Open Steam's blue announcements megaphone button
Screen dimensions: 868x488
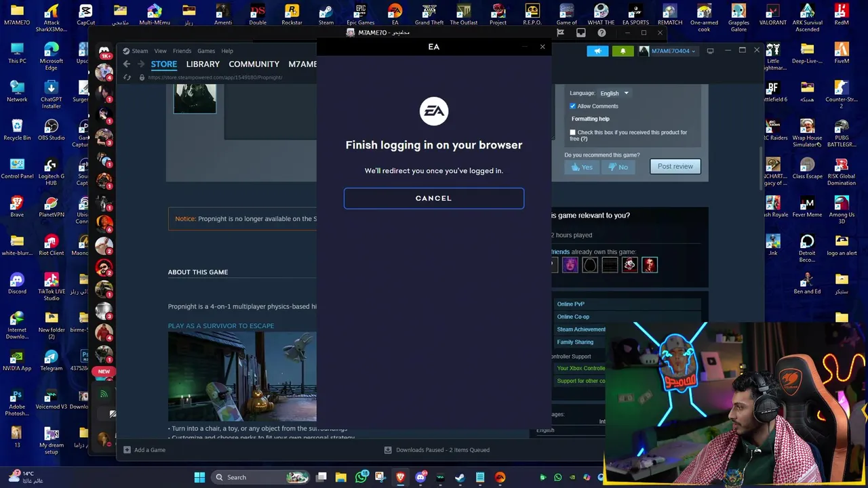597,51
